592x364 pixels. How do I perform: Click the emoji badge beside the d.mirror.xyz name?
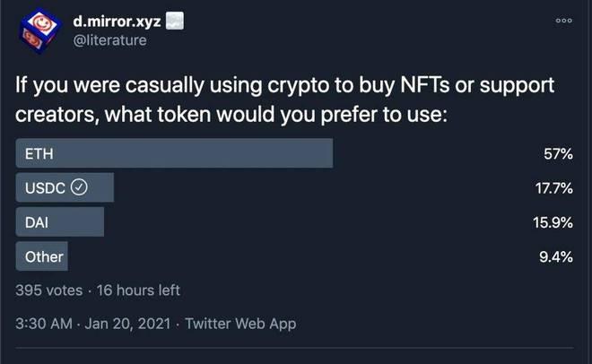176,21
